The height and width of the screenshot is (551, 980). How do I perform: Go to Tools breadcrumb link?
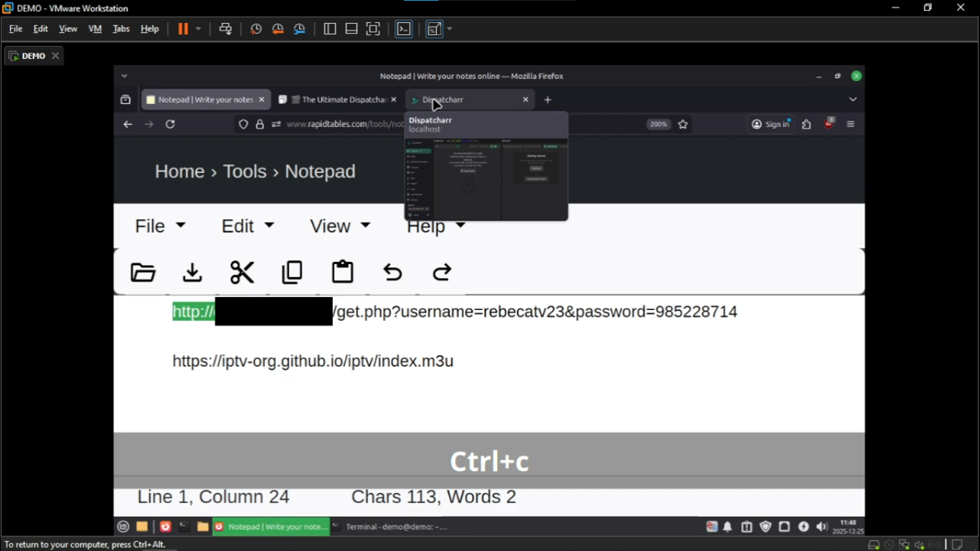pos(245,171)
